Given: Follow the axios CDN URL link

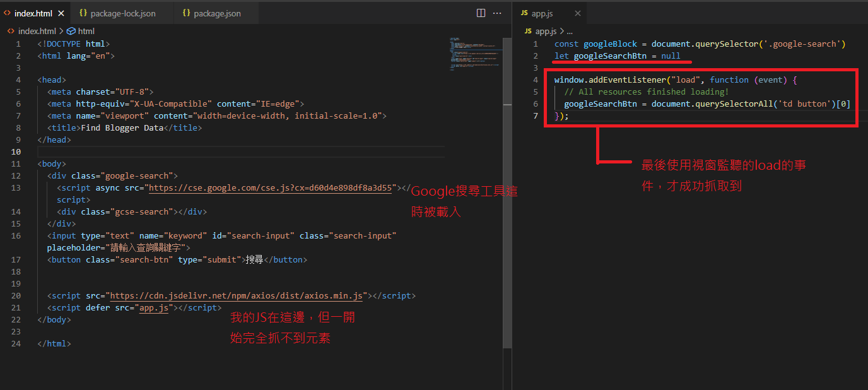Looking at the screenshot, I should [237, 296].
